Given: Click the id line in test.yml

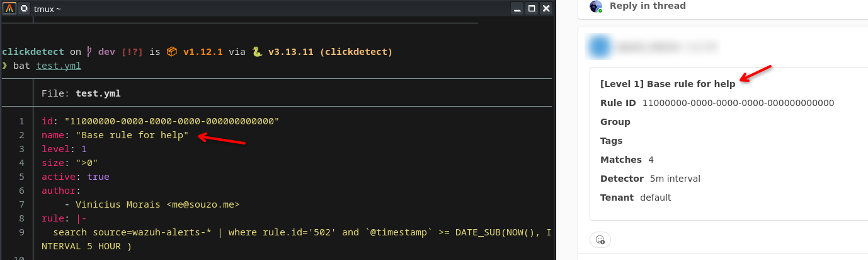Looking at the screenshot, I should click(x=160, y=121).
